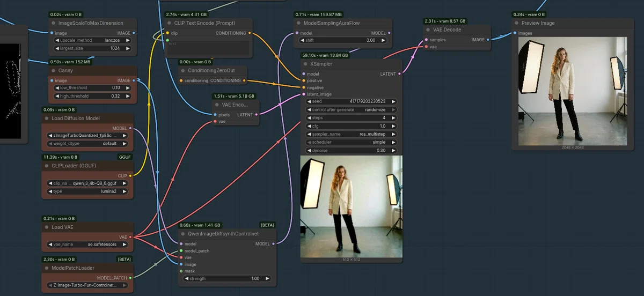Open the upscale_method dropdown showing lanczos
Screen dimensions: 644x296
[x=92, y=40]
